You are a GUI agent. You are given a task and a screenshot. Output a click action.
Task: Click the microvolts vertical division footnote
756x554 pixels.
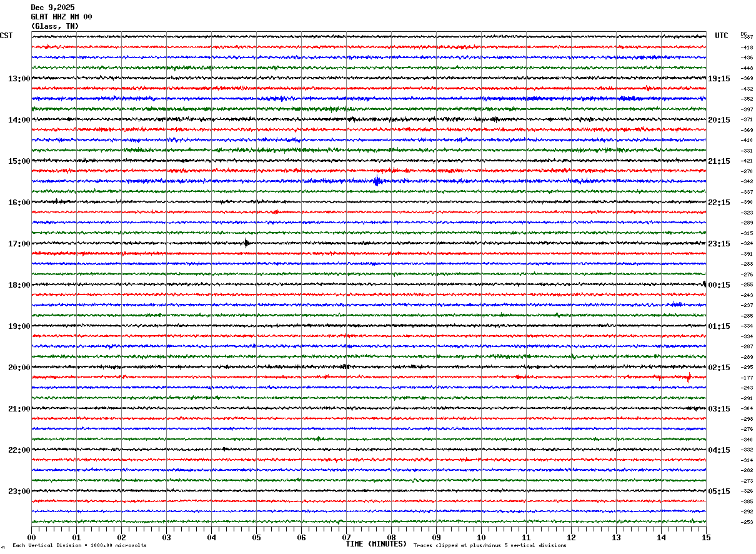pos(79,546)
